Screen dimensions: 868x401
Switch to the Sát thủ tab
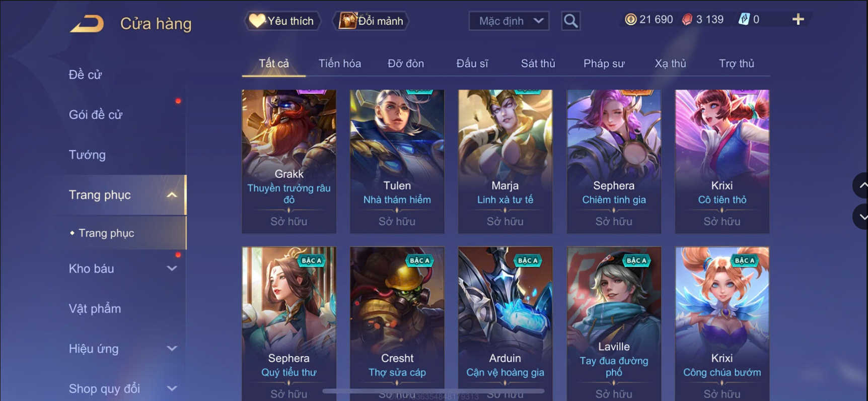coord(538,63)
